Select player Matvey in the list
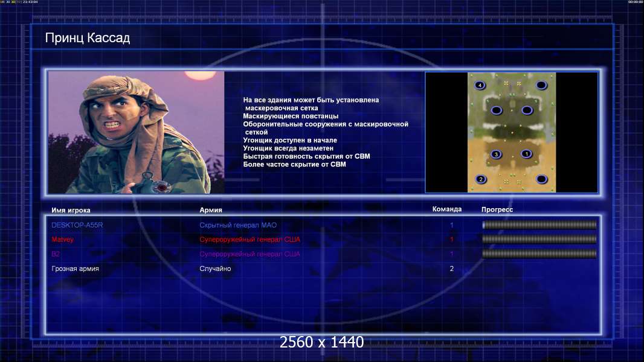This screenshot has width=644, height=362. click(62, 240)
